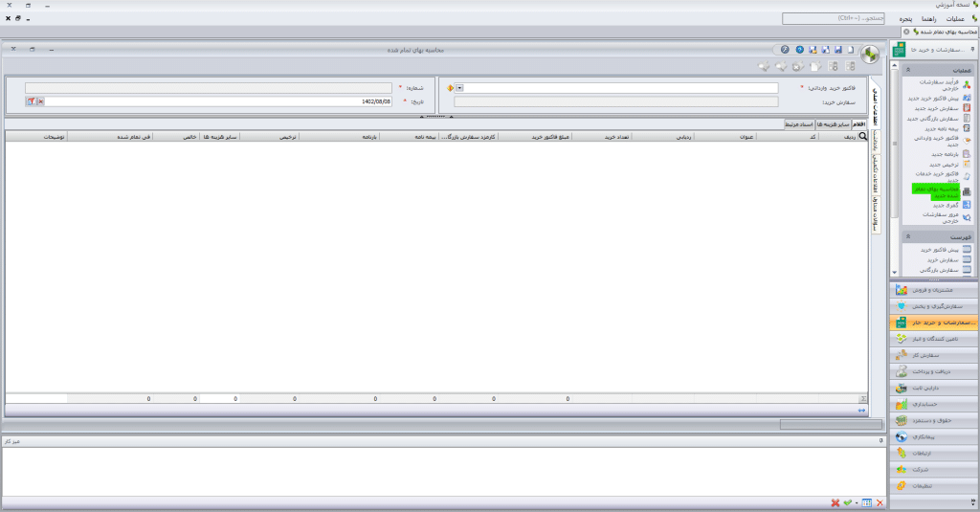This screenshot has width=980, height=512.
Task: Open the عملیات menu
Action: 955,19
